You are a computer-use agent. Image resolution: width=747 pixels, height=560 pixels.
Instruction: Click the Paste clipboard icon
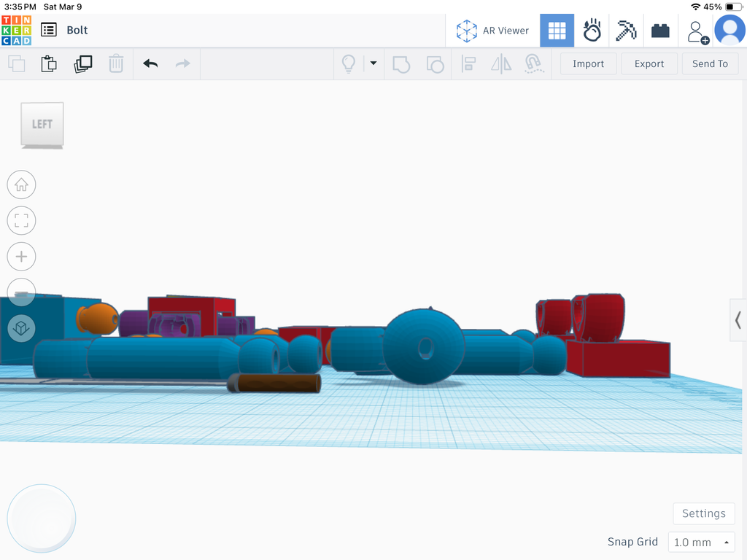[49, 64]
